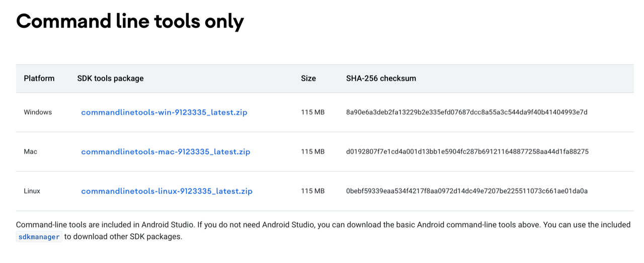Download the Windows commandlinetools zip file

coord(164,112)
